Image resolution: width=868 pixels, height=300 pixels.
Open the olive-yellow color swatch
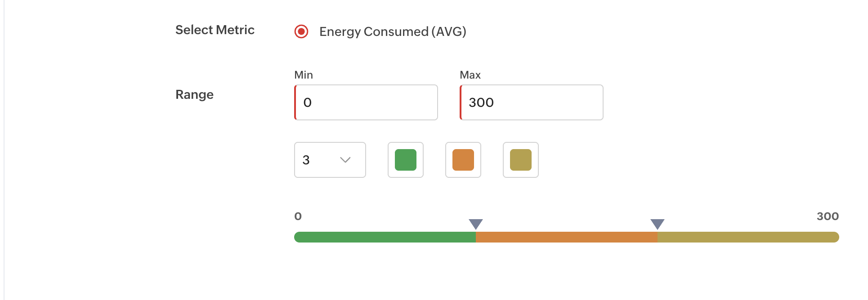pos(521,160)
